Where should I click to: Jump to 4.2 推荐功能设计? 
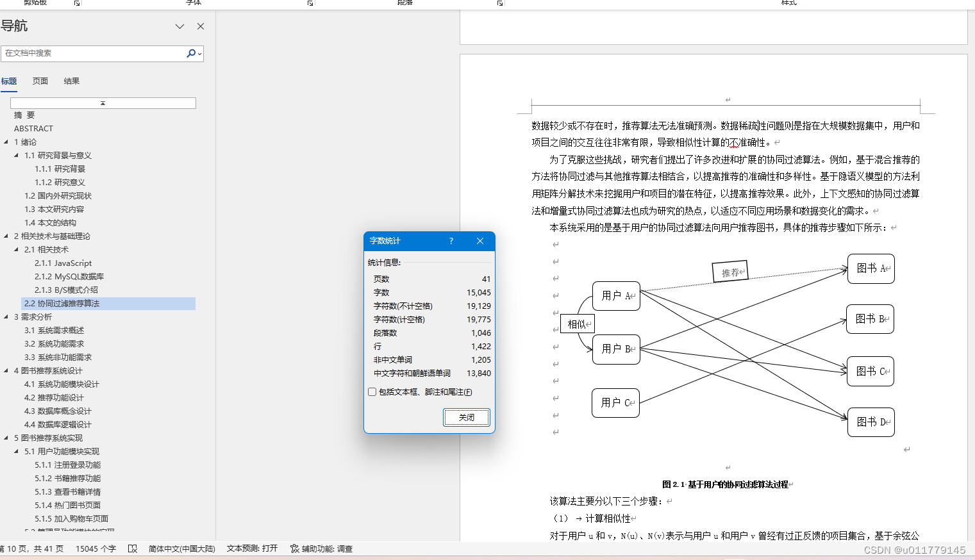point(54,398)
